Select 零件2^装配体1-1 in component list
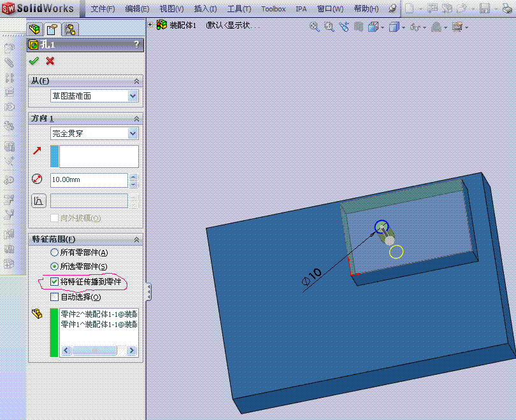 pyautogui.click(x=99, y=314)
